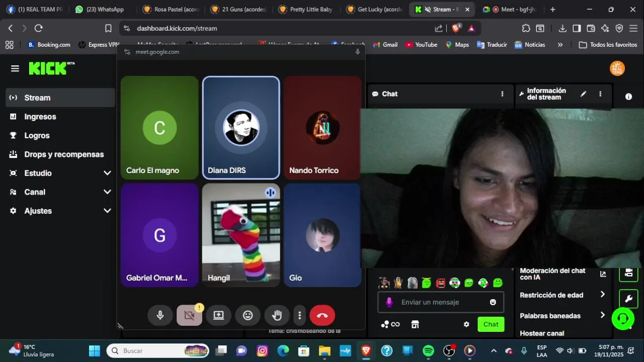Select Carlo El magno participant tile
This screenshot has height=362, width=644.
click(x=159, y=128)
